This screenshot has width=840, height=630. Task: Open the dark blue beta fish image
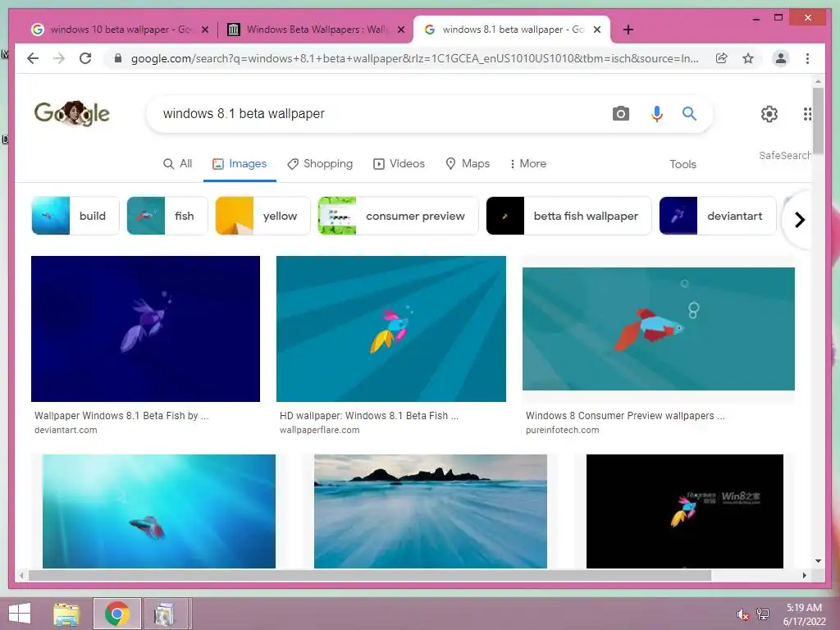point(145,329)
